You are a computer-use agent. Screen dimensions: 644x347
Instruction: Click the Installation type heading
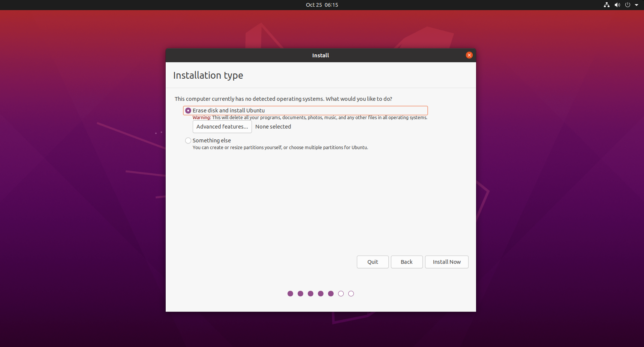pos(208,75)
